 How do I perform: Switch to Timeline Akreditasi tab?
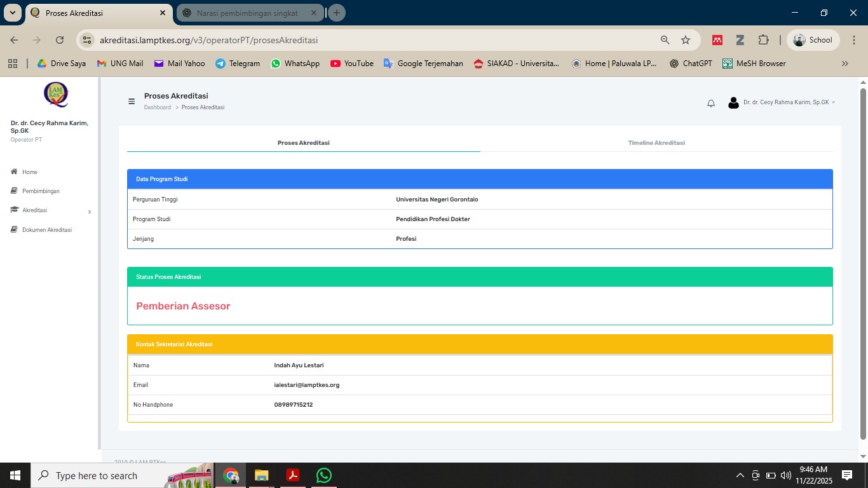coord(656,143)
